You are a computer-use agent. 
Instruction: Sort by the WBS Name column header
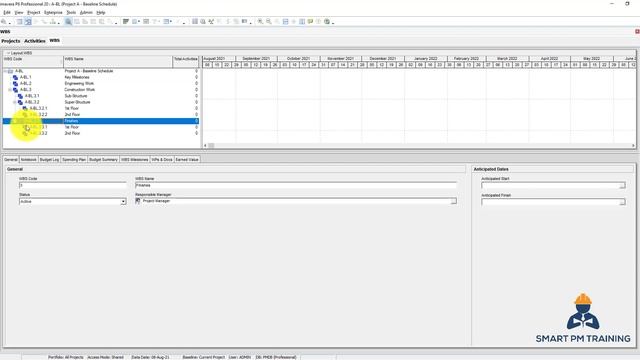(118, 62)
